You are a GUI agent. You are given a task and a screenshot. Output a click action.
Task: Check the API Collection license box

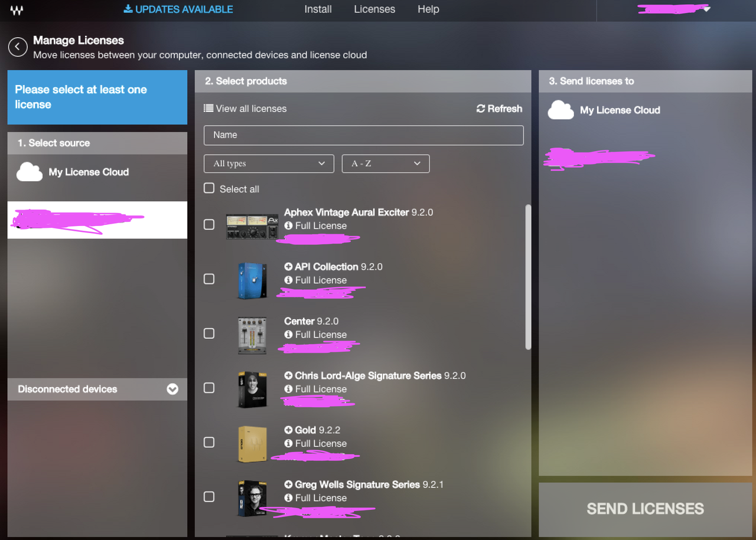(209, 279)
